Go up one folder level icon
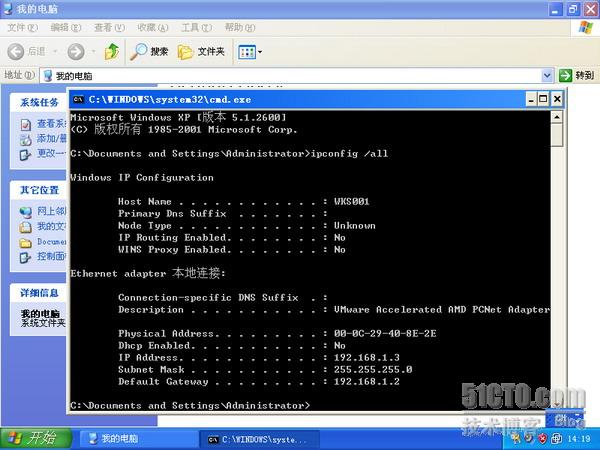The height and width of the screenshot is (450, 600). [112, 51]
